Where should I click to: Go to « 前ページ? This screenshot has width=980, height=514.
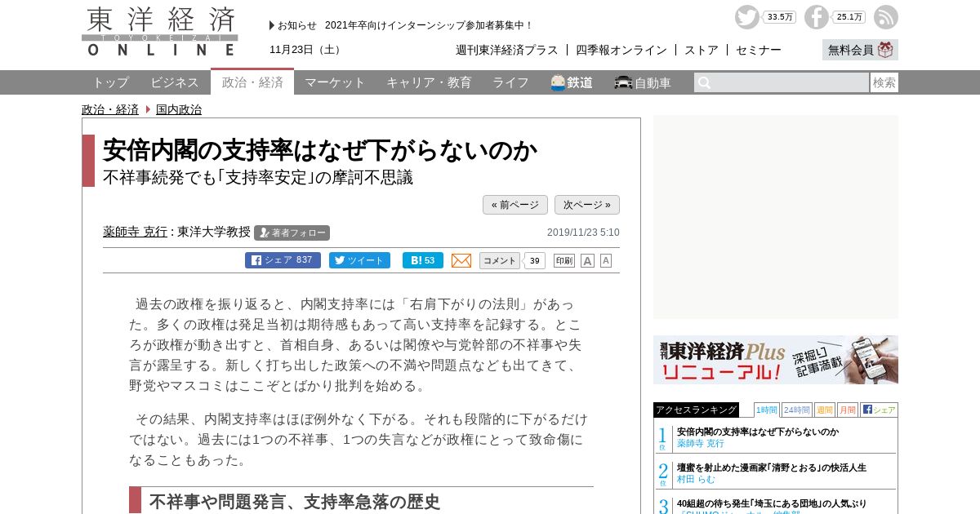click(515, 205)
